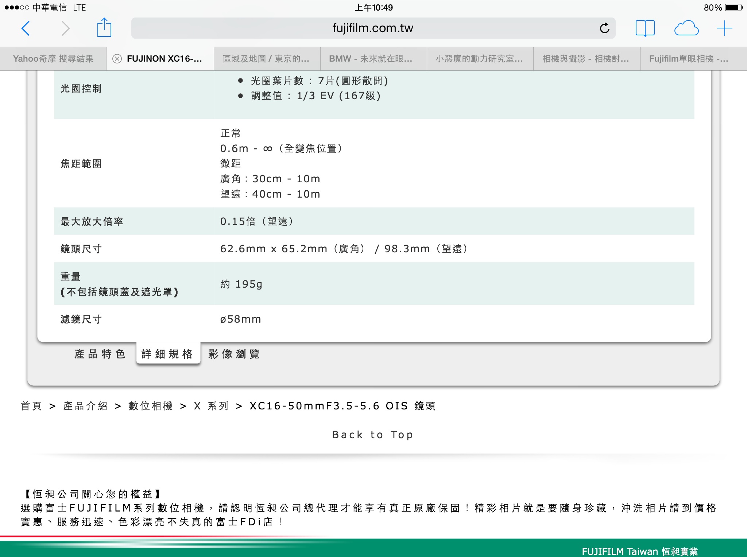
Task: Select the 0.15倍（望遠） value
Action: [x=256, y=221]
